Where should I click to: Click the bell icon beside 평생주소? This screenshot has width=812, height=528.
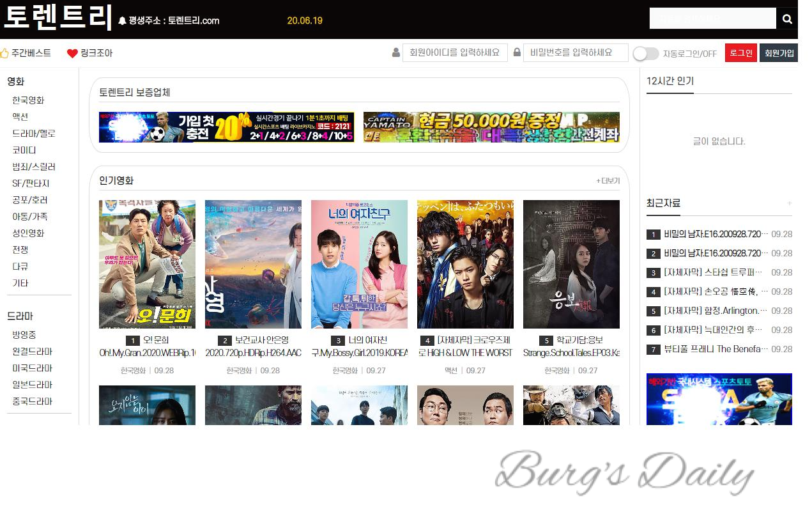pyautogui.click(x=122, y=21)
